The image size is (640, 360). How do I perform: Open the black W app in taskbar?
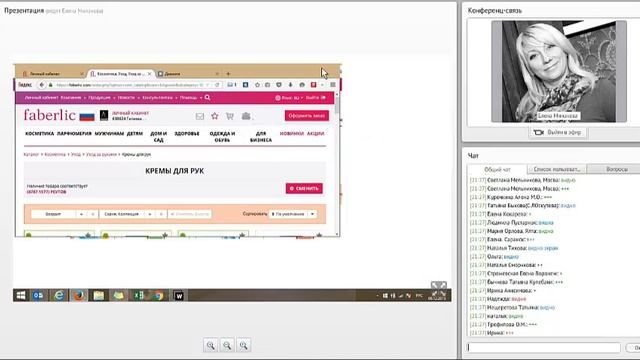[178, 296]
